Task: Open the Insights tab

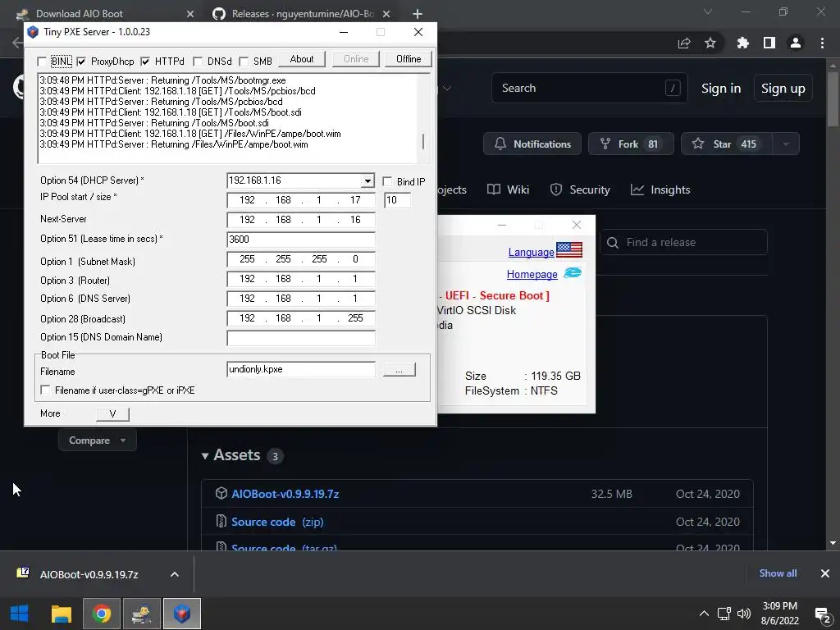Action: point(660,189)
